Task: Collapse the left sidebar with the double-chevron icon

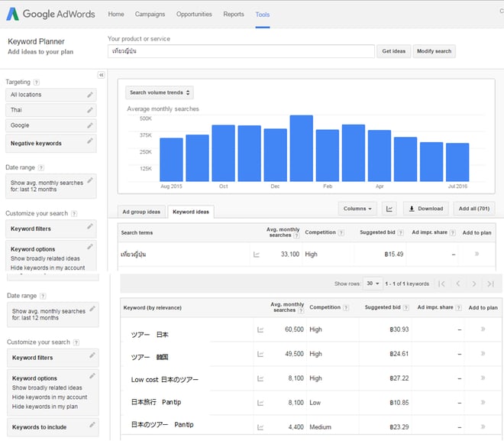Action: (x=102, y=75)
